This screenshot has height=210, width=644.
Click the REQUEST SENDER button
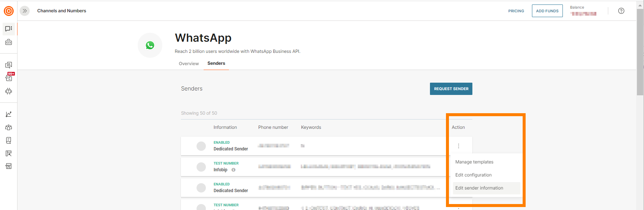pos(451,89)
